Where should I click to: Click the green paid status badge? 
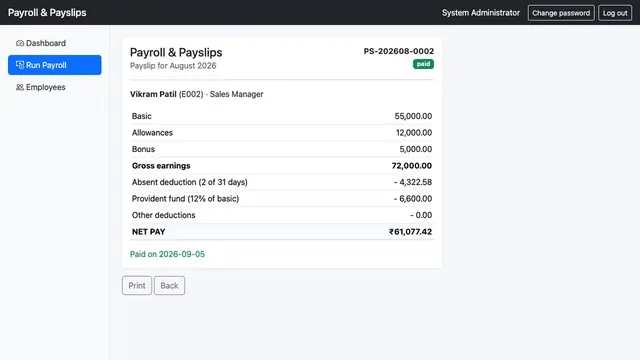[x=423, y=64]
